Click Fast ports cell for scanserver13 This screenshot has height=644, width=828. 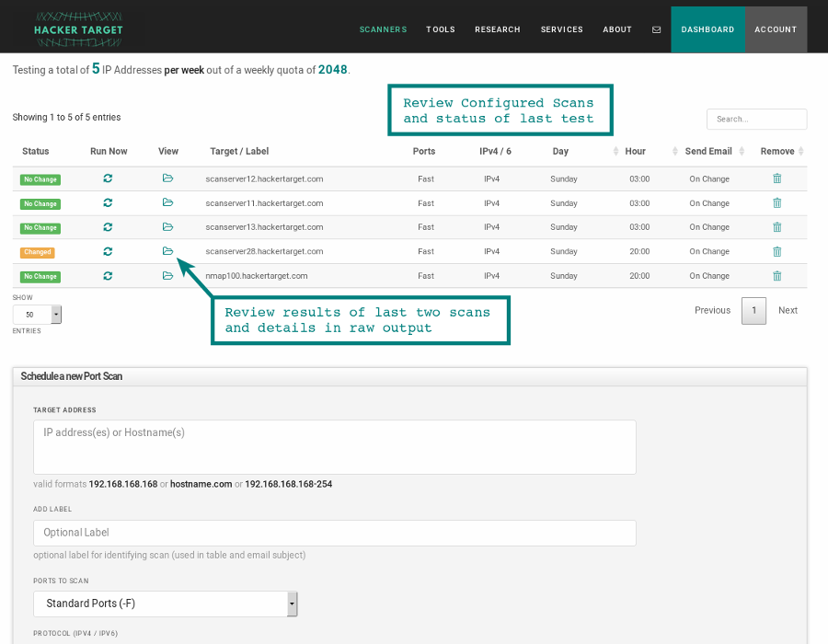click(426, 227)
